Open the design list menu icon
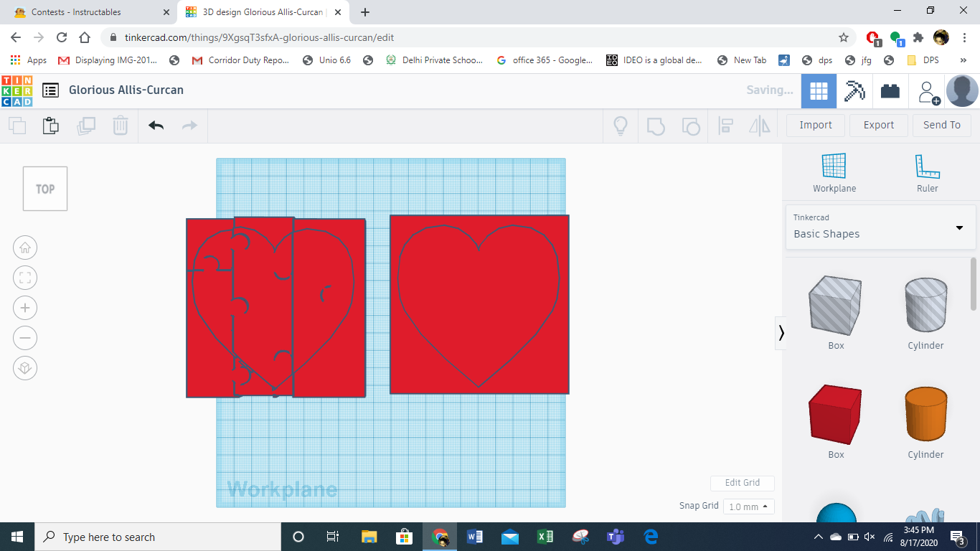This screenshot has height=551, width=980. click(x=50, y=90)
